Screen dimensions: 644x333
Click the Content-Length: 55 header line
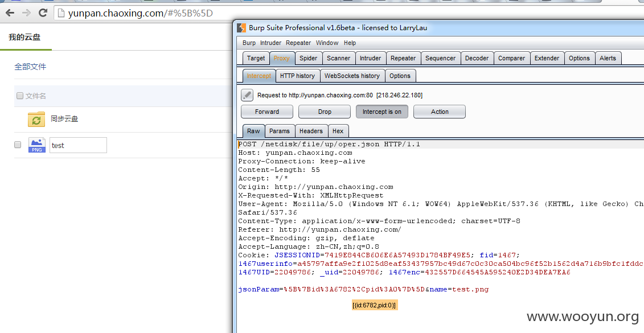pyautogui.click(x=279, y=170)
